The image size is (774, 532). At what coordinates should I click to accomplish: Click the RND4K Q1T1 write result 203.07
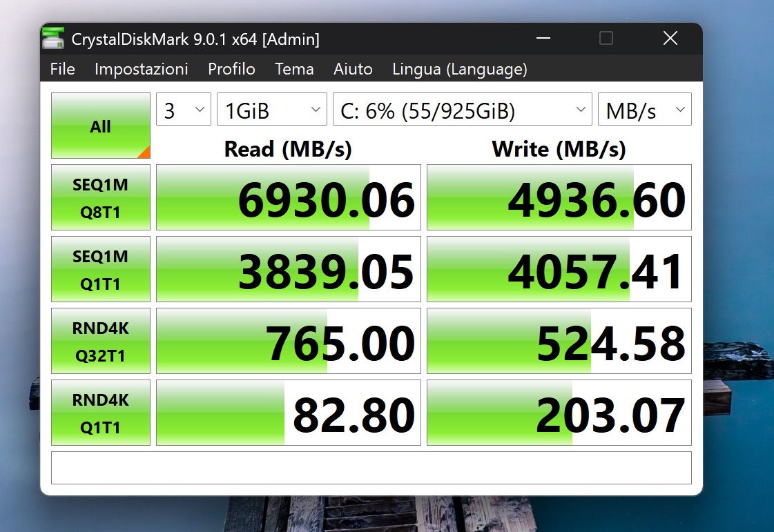click(x=559, y=413)
